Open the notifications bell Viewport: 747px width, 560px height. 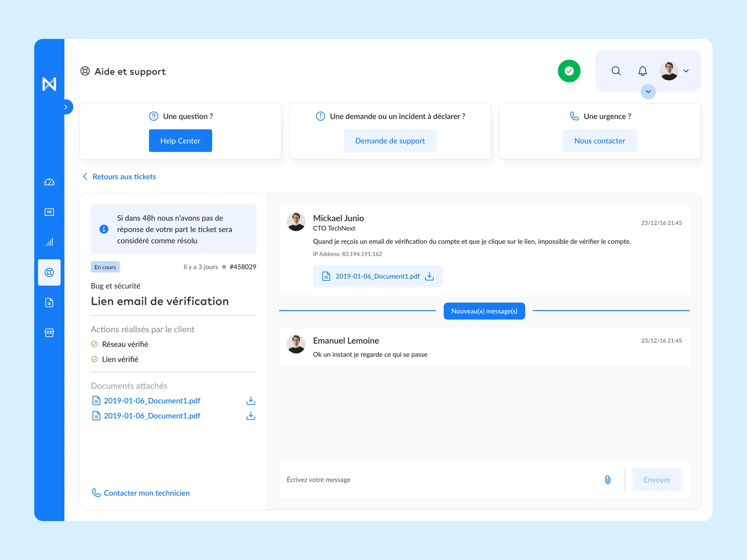tap(643, 71)
